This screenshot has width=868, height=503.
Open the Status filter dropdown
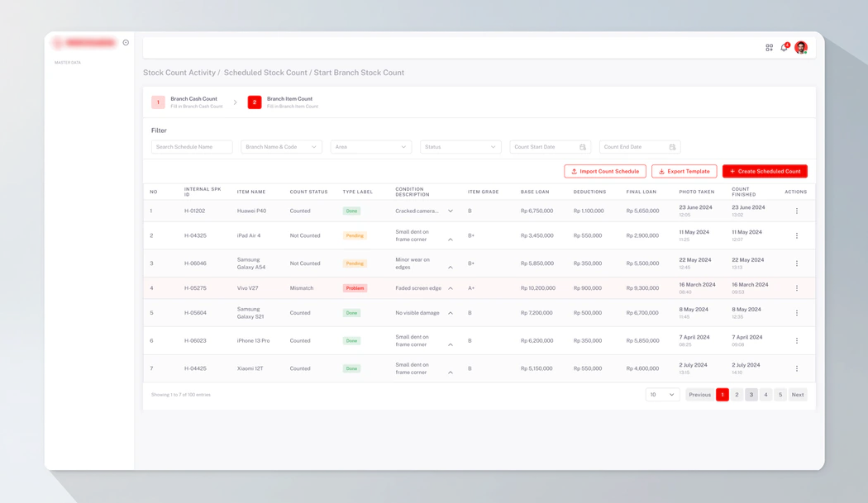click(460, 147)
